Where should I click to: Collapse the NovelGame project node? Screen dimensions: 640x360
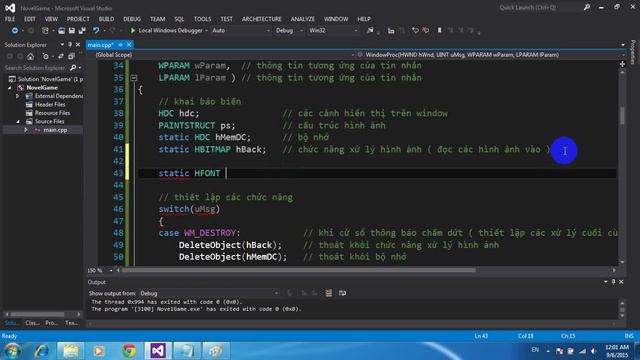(10, 88)
